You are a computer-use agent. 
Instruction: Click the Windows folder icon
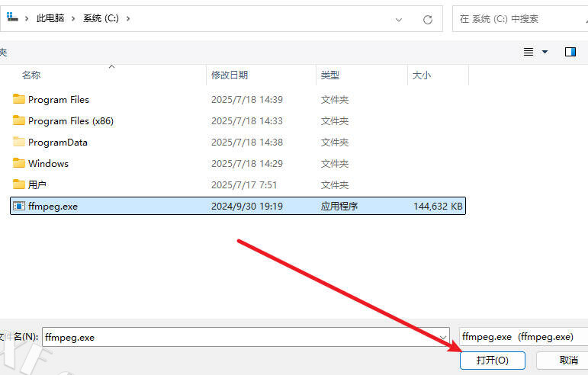pyautogui.click(x=19, y=163)
